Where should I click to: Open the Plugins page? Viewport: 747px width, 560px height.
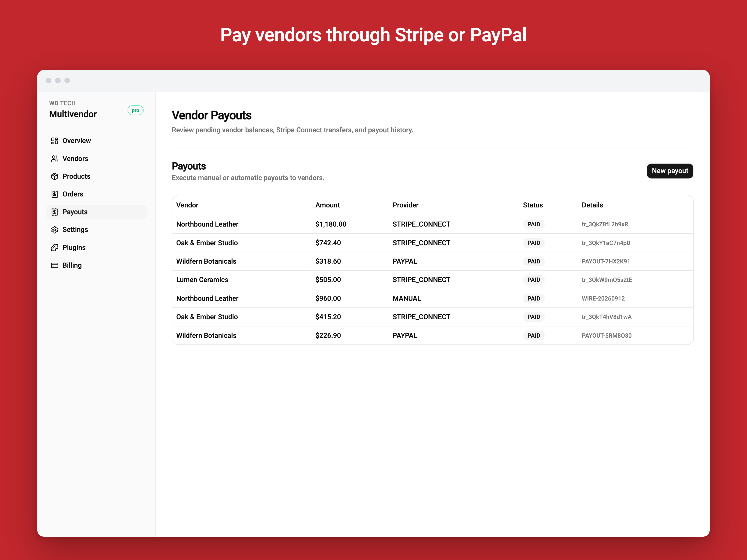96,248
